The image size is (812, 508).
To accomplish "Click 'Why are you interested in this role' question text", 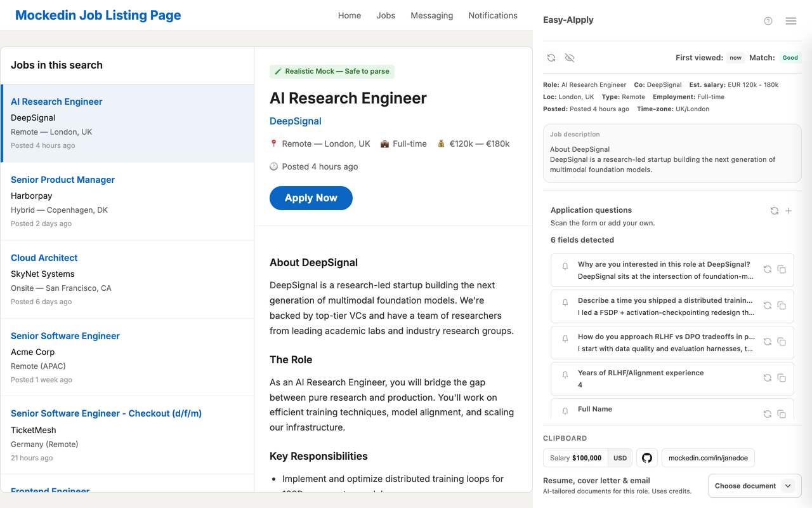I will click(664, 264).
